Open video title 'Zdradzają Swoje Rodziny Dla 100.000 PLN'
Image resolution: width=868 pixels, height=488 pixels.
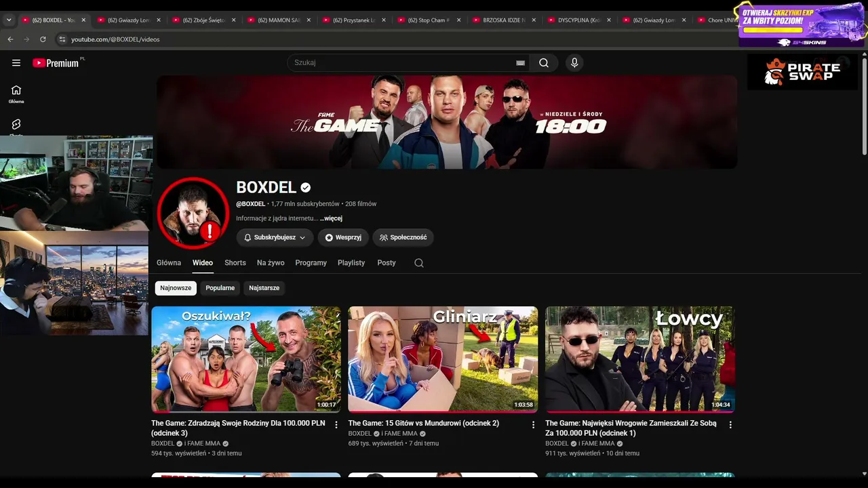[x=238, y=428]
